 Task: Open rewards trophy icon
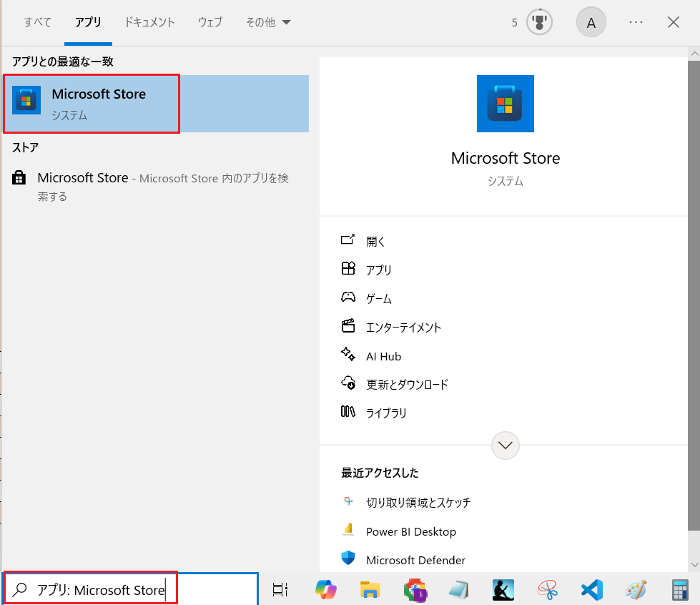coord(539,22)
